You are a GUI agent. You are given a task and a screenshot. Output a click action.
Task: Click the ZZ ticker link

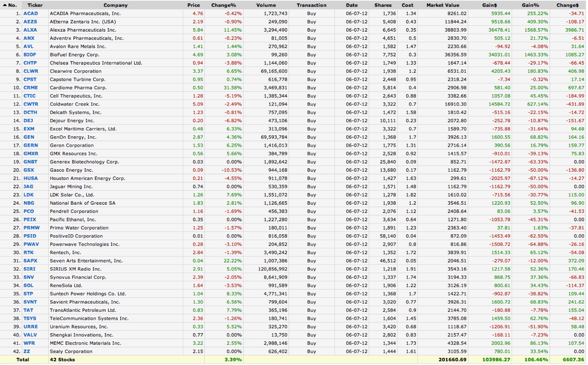click(x=26, y=351)
